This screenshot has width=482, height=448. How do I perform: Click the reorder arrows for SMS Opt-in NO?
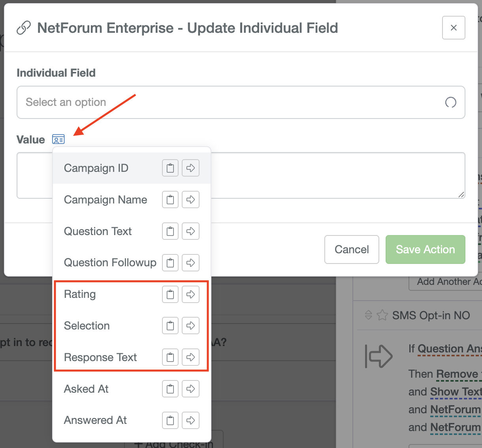(x=368, y=315)
